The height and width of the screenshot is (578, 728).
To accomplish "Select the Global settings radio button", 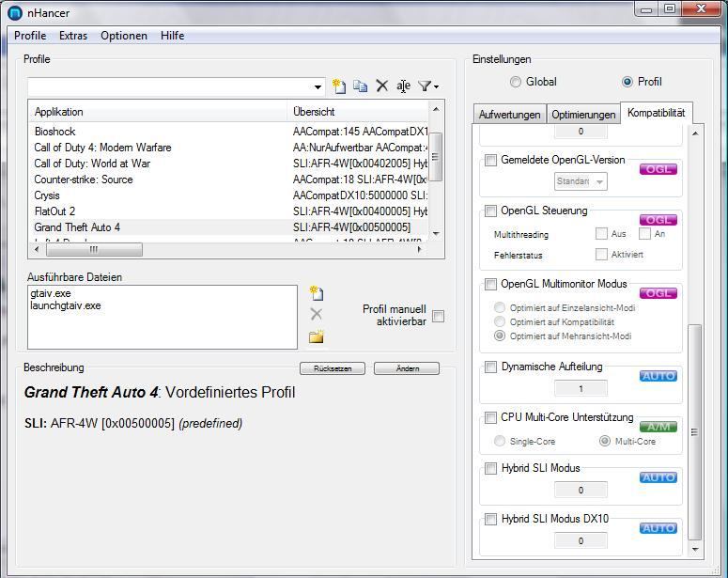I will point(516,82).
